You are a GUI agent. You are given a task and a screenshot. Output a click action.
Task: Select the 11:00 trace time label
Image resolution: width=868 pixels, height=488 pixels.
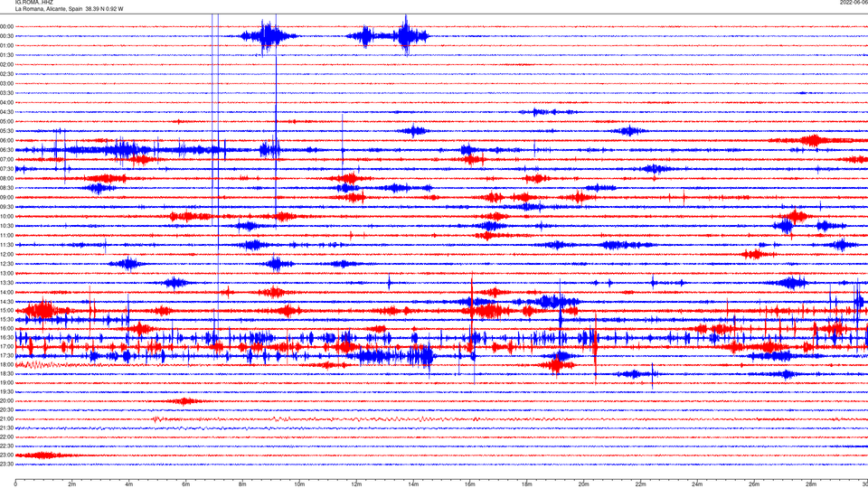[x=6, y=235]
